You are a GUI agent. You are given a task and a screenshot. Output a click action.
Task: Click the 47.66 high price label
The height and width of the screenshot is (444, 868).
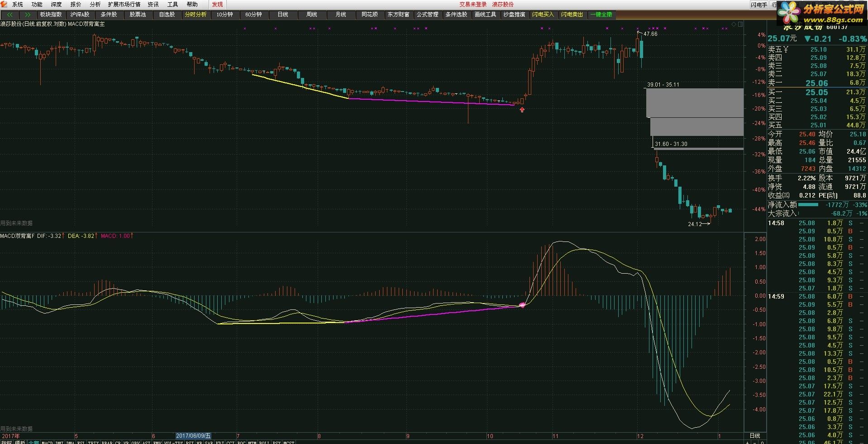(x=650, y=34)
